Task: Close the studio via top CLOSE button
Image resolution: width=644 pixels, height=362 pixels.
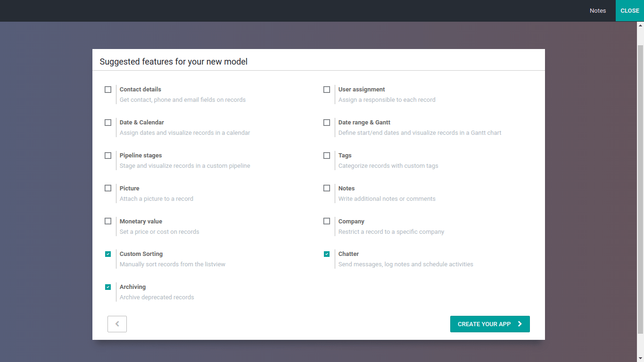Action: 630,11
